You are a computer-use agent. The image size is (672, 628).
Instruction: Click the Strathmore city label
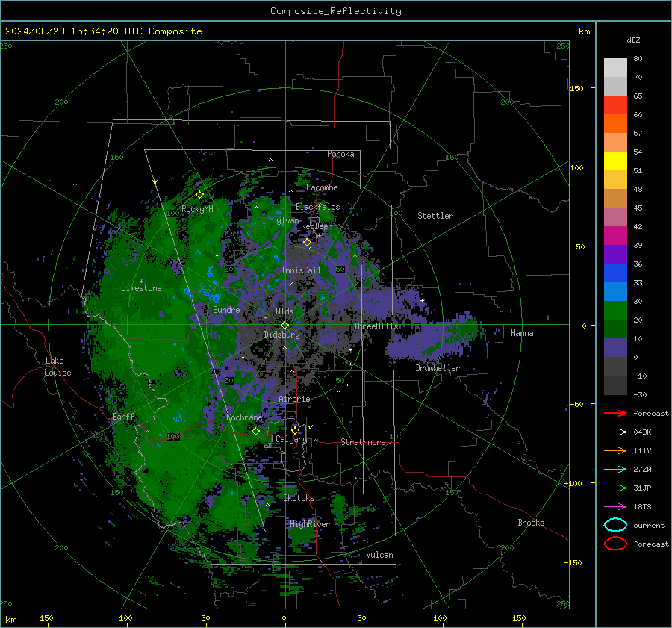tap(363, 442)
